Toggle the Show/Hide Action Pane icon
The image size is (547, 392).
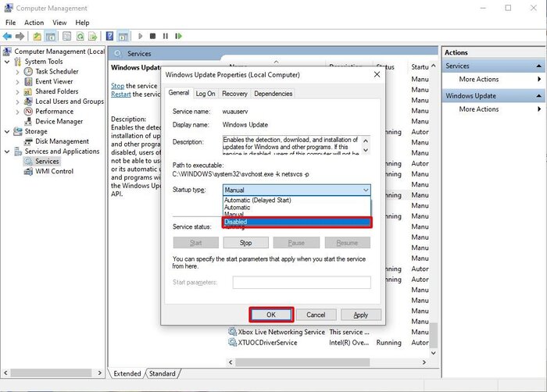pyautogui.click(x=123, y=36)
